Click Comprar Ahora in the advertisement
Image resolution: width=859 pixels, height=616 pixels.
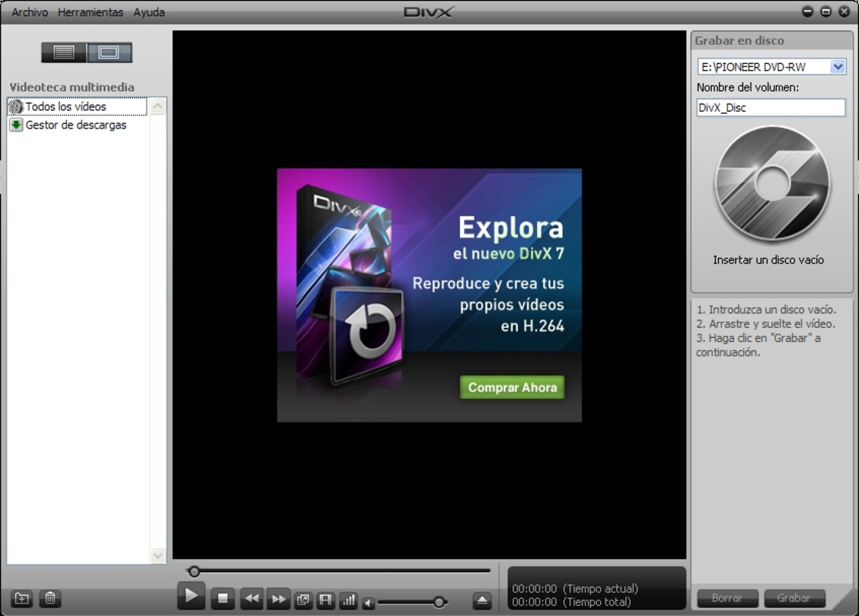pos(512,387)
